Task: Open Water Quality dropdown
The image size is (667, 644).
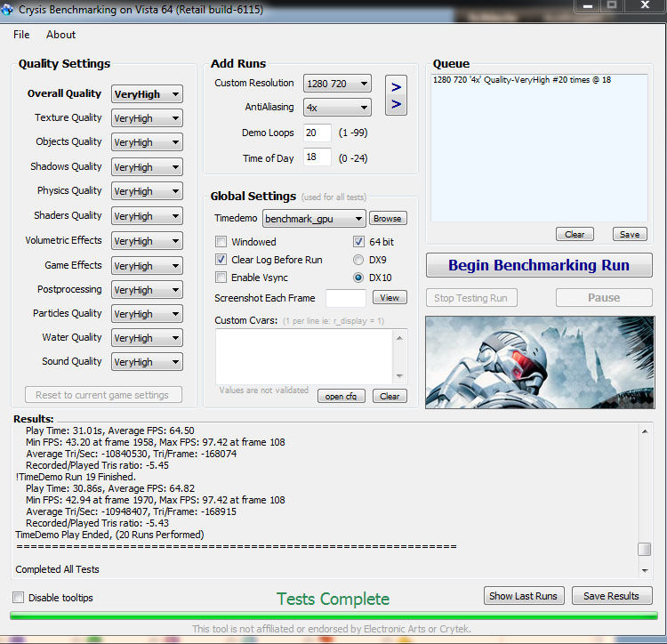Action: [x=147, y=338]
